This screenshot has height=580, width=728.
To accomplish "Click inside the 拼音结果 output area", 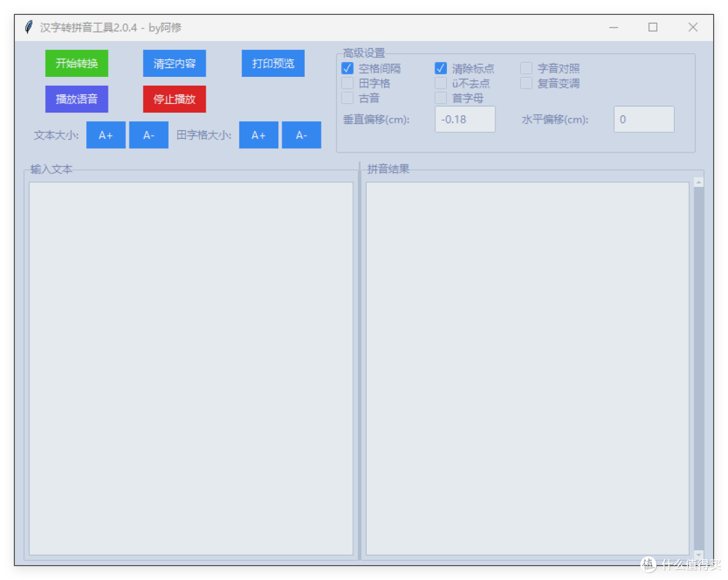I will (527, 368).
